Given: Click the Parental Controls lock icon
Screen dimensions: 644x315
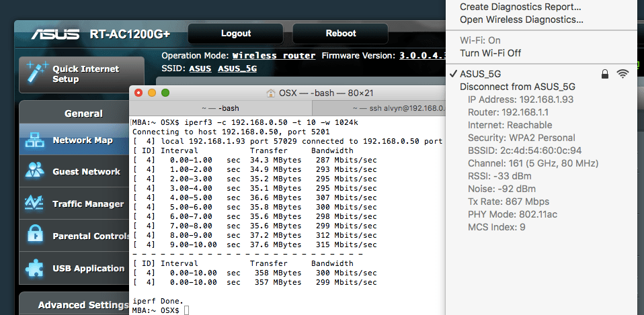Looking at the screenshot, I should point(34,236).
